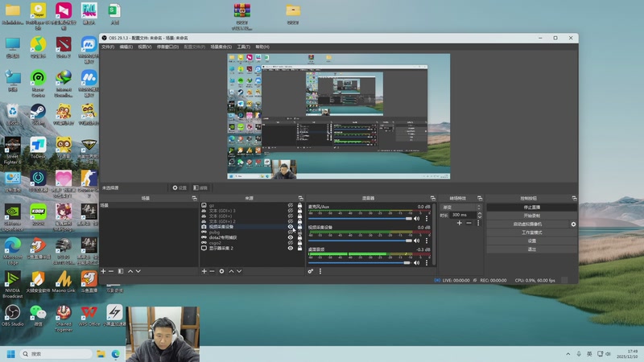
Task: Select NVIDIA Broadcast desktop icon
Action: click(x=13, y=285)
